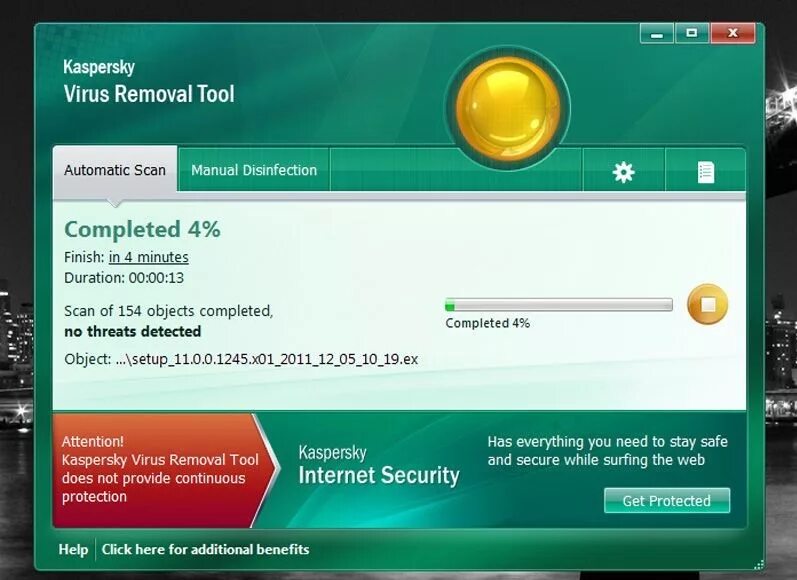The height and width of the screenshot is (580, 797).
Task: Switch to the Manual Disinfection tab
Action: pos(254,170)
